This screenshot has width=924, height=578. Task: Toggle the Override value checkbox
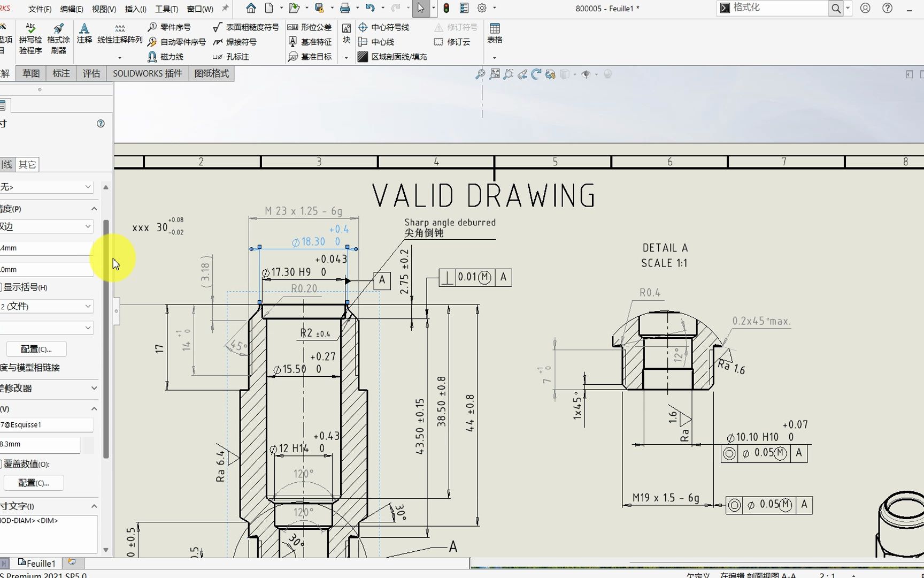click(x=1, y=464)
